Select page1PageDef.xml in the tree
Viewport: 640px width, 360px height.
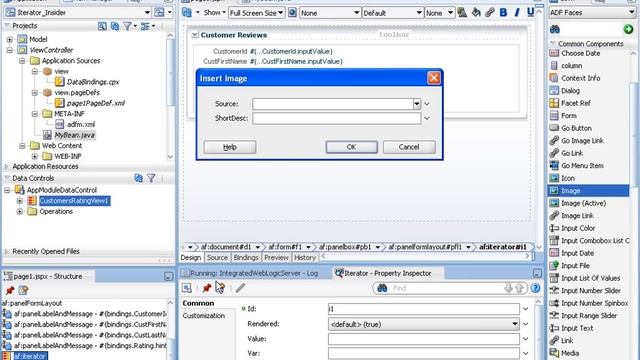point(96,103)
